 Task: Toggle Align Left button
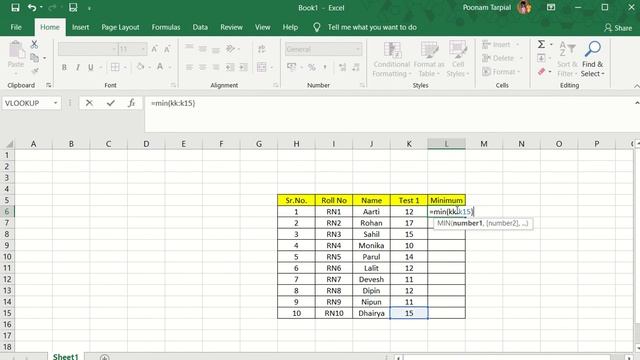point(189,67)
